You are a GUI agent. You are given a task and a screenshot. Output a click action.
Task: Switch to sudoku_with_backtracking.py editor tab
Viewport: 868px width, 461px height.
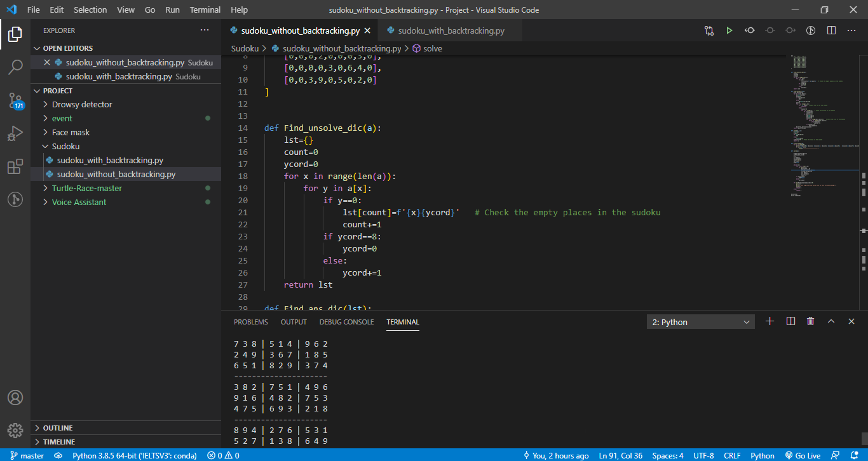click(x=451, y=30)
